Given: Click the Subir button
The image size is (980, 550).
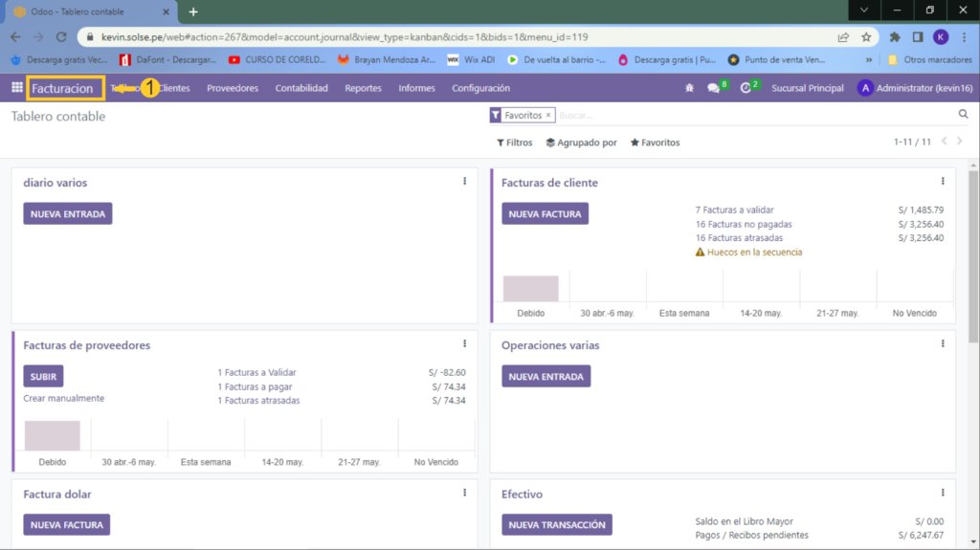Looking at the screenshot, I should pos(43,377).
